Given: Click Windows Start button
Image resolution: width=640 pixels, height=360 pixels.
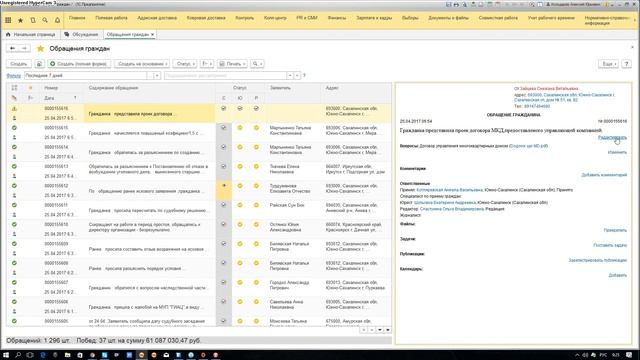Looking at the screenshot, I should pos(7,355).
